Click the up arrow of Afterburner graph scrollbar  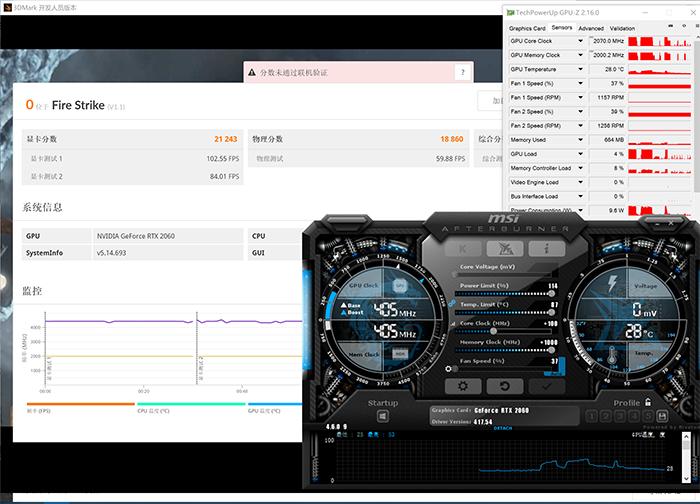click(686, 437)
